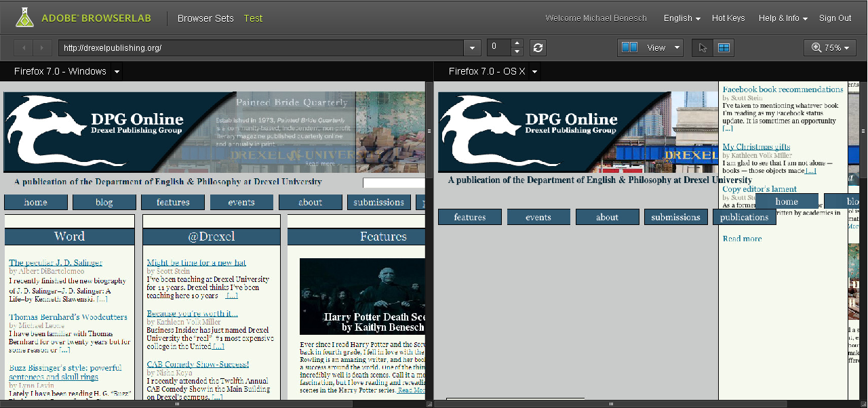
Task: Select the pointer tool
Action: tap(703, 47)
